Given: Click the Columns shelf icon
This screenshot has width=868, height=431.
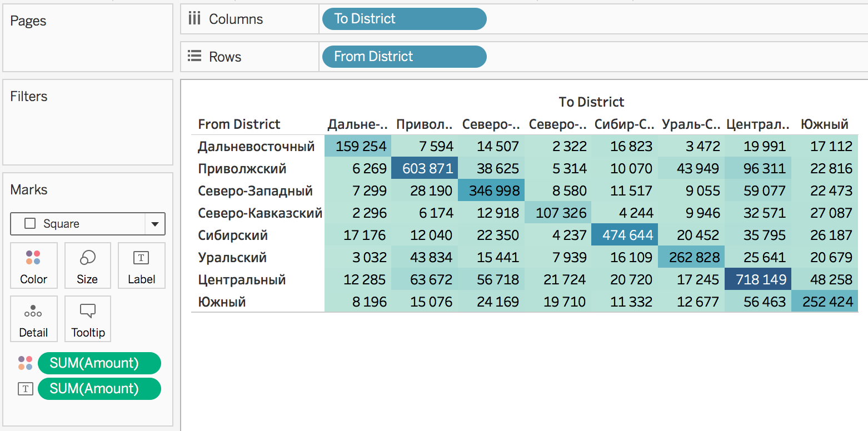Looking at the screenshot, I should click(194, 19).
